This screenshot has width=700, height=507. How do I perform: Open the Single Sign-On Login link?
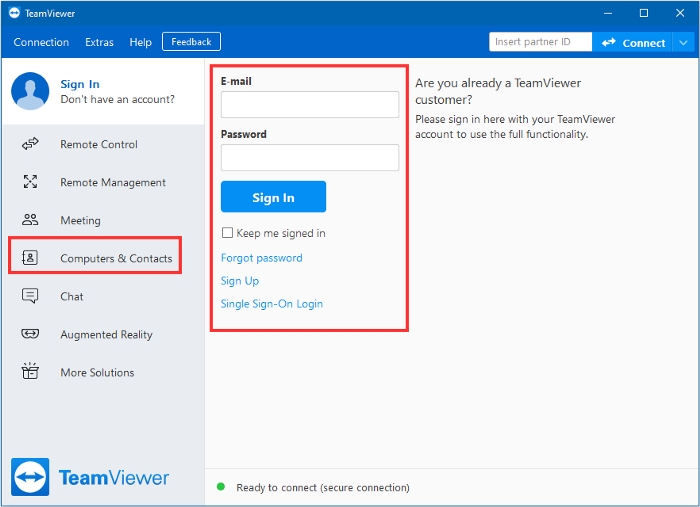(271, 304)
